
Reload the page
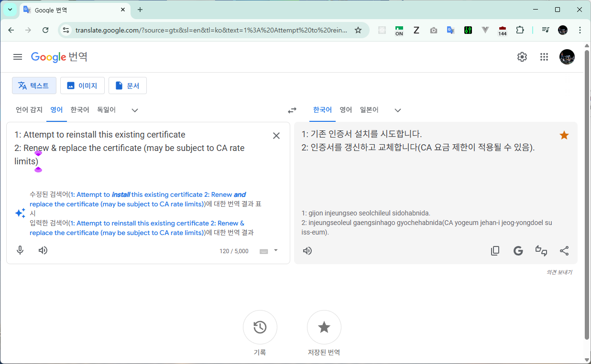(x=45, y=30)
